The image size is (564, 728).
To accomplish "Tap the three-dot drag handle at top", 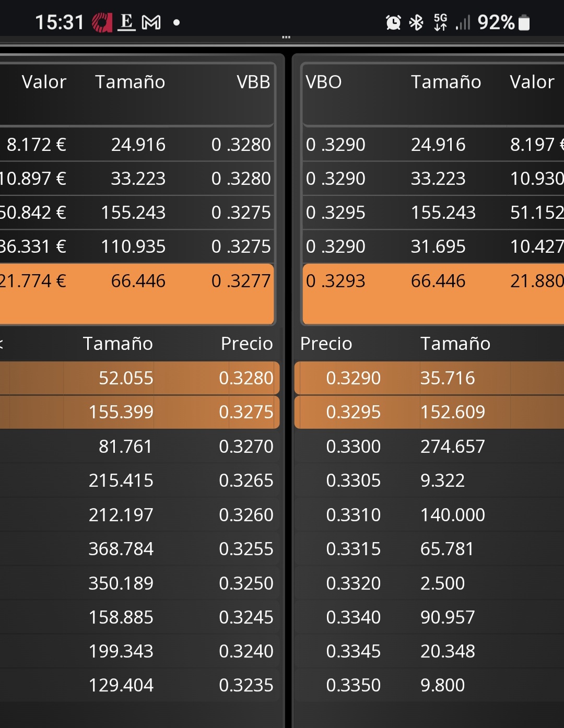I will click(x=286, y=37).
